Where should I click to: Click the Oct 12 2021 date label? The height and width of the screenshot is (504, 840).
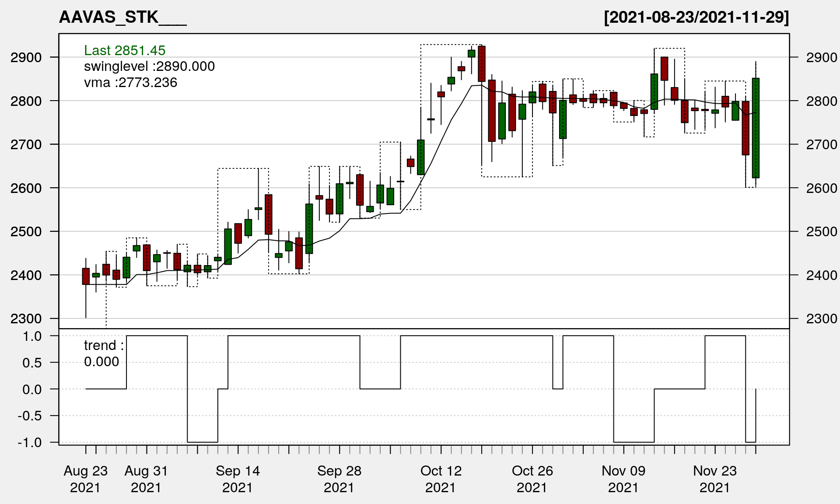pos(441,479)
